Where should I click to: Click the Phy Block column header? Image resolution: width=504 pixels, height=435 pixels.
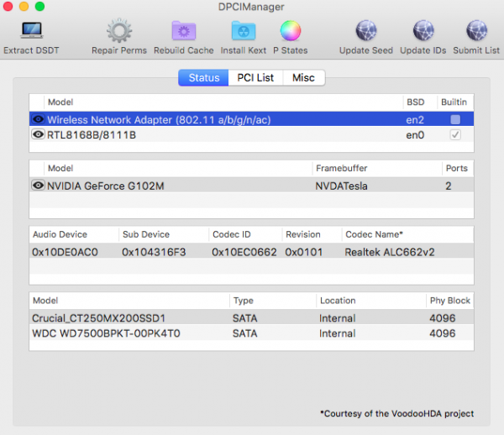[x=450, y=301]
